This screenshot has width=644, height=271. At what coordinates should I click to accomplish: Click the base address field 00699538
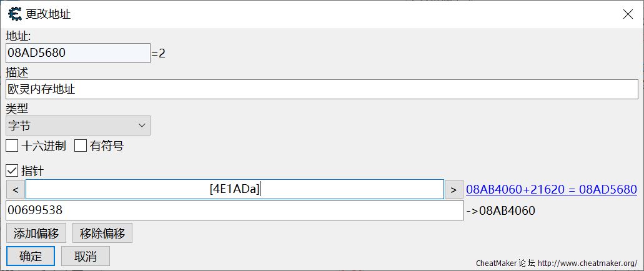coord(234,210)
